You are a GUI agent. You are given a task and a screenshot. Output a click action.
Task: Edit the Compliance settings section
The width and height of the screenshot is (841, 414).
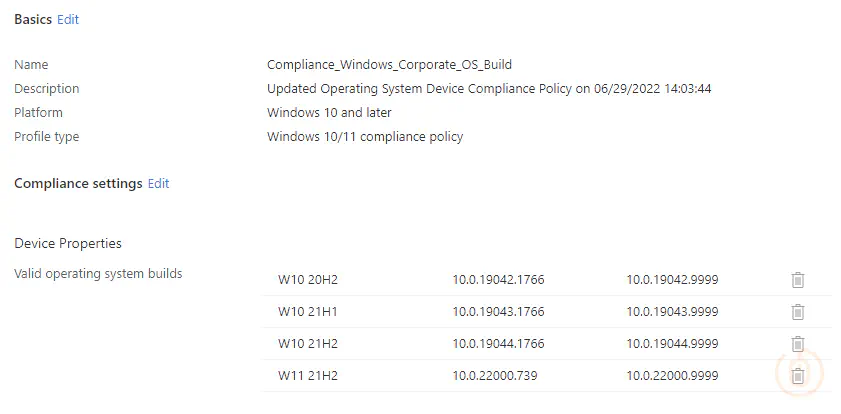tap(159, 183)
